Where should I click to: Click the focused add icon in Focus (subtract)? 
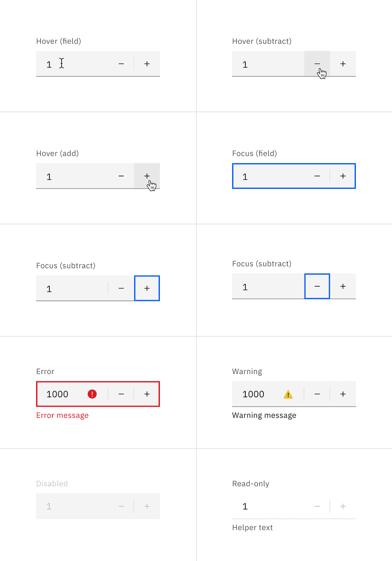[147, 288]
